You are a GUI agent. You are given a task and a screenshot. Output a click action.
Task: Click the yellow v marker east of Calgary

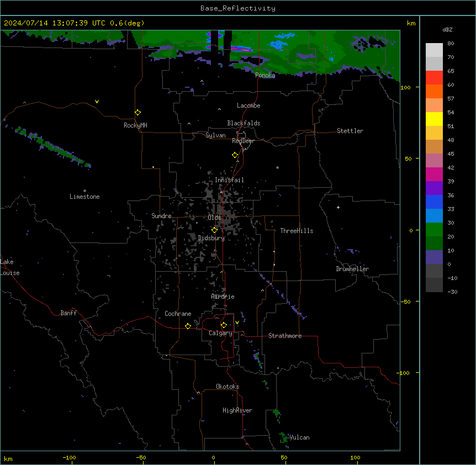tap(237, 323)
